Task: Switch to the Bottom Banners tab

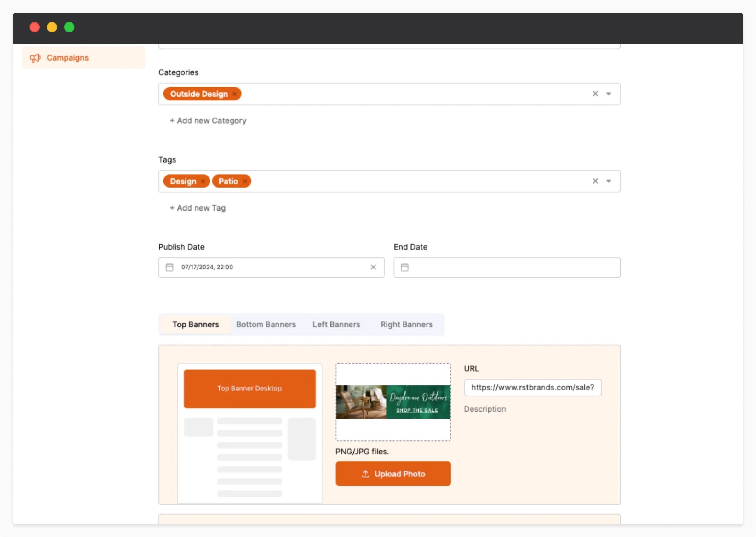Action: click(x=266, y=324)
